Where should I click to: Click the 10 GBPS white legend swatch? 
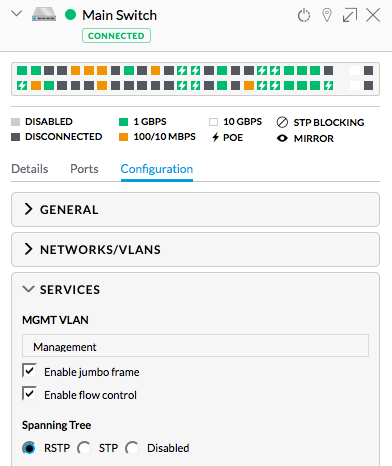213,122
